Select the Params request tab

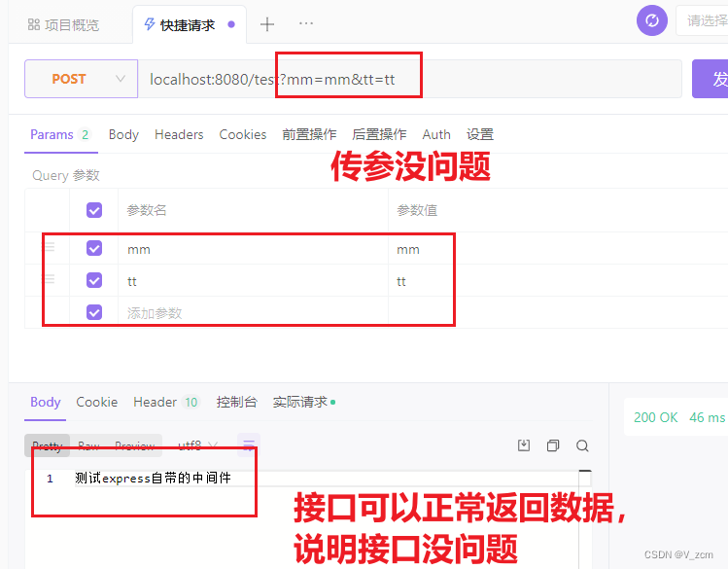click(x=60, y=134)
